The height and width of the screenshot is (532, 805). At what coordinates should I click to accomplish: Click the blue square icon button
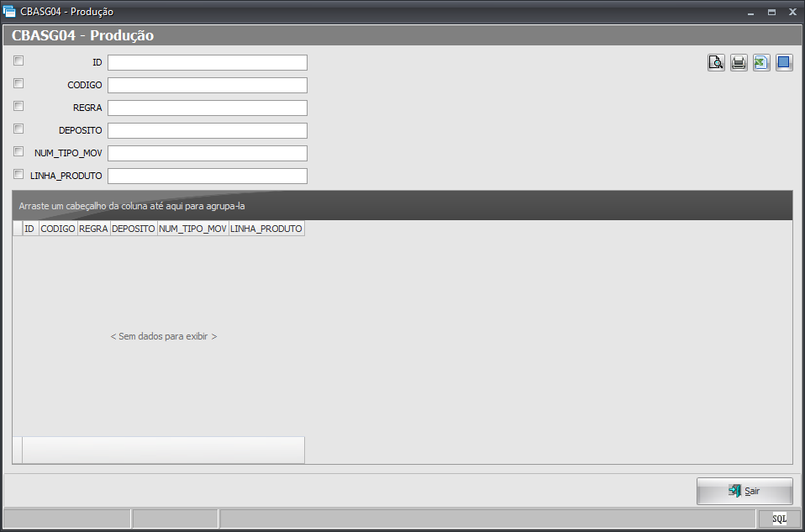coord(784,63)
